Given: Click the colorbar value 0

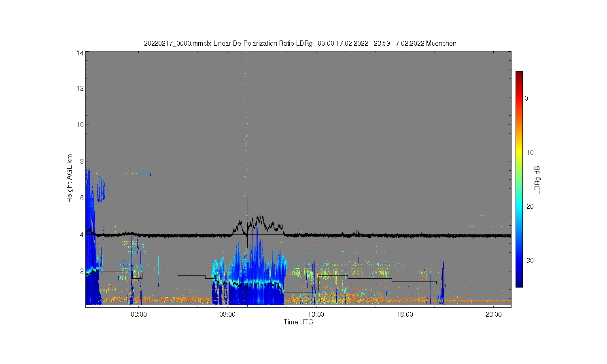Looking at the screenshot, I should tap(526, 98).
